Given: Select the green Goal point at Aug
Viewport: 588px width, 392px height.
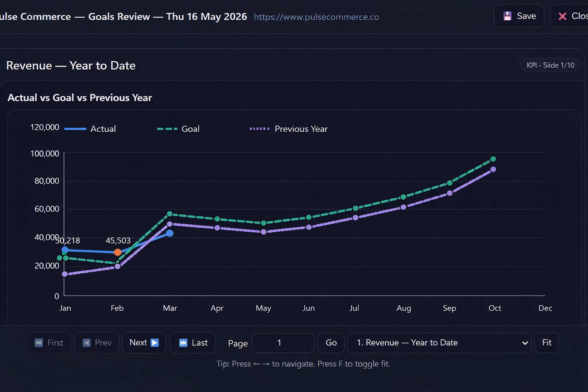Looking at the screenshot, I should [403, 197].
